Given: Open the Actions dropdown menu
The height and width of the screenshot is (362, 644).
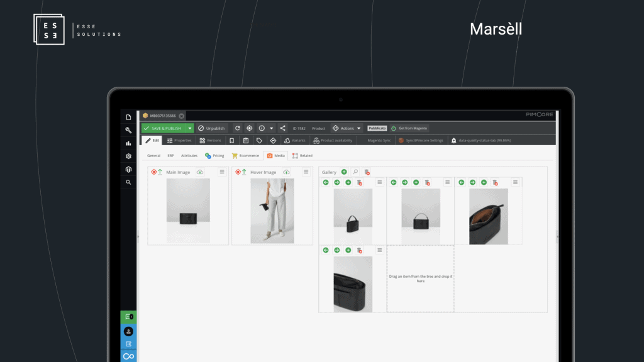Looking at the screenshot, I should 347,128.
